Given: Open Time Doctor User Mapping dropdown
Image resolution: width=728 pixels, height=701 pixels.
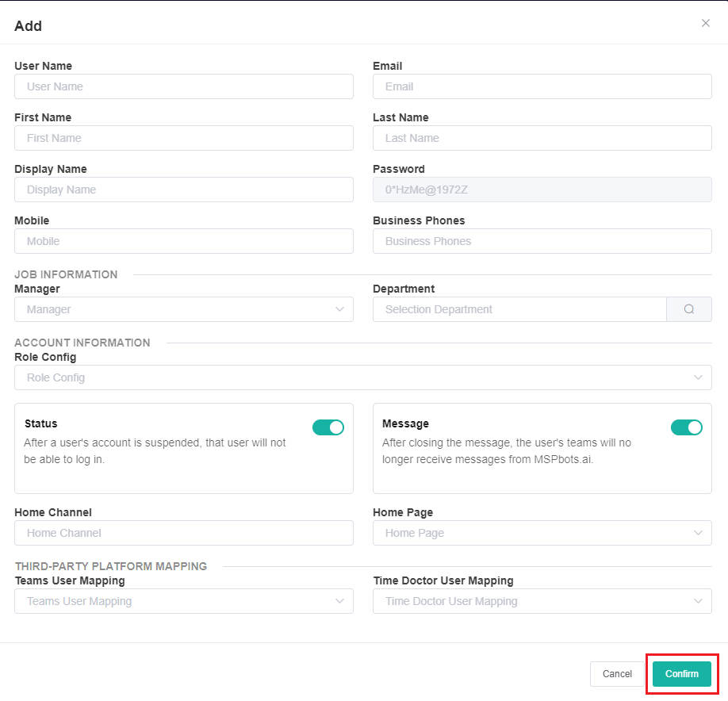Looking at the screenshot, I should pos(542,601).
